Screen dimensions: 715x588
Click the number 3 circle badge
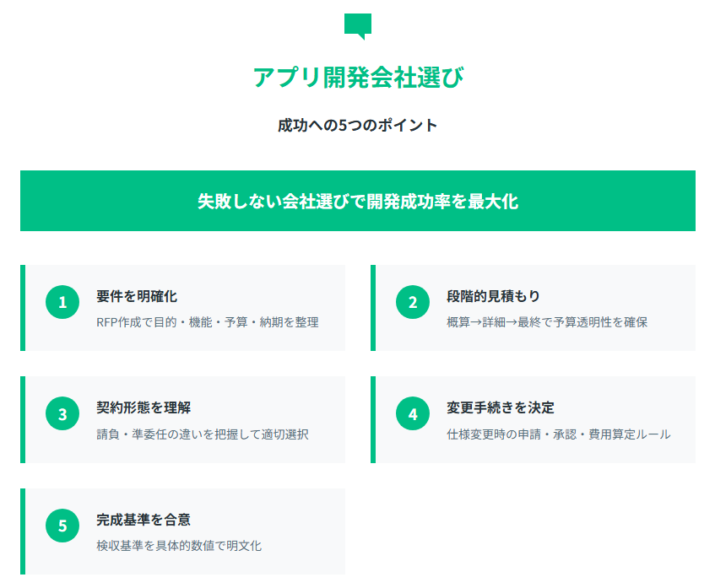click(62, 414)
